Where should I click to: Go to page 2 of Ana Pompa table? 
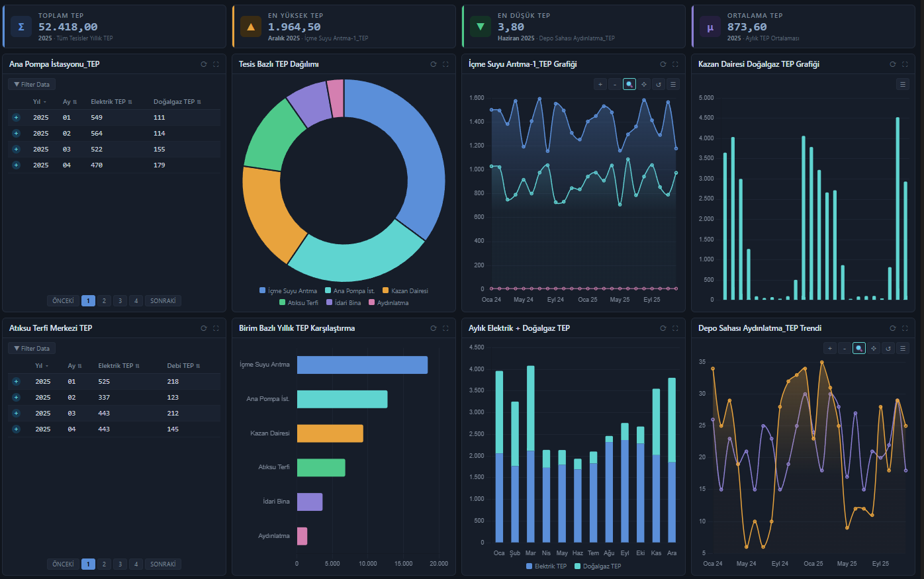click(x=104, y=301)
